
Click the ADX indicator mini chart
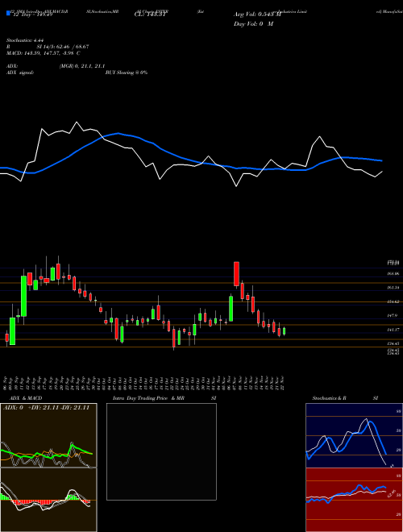tap(48, 435)
